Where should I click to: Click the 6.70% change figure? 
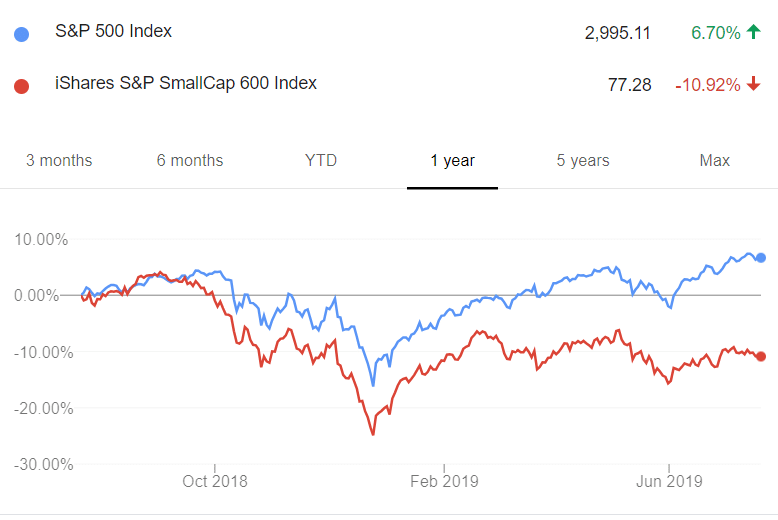pyautogui.click(x=716, y=33)
